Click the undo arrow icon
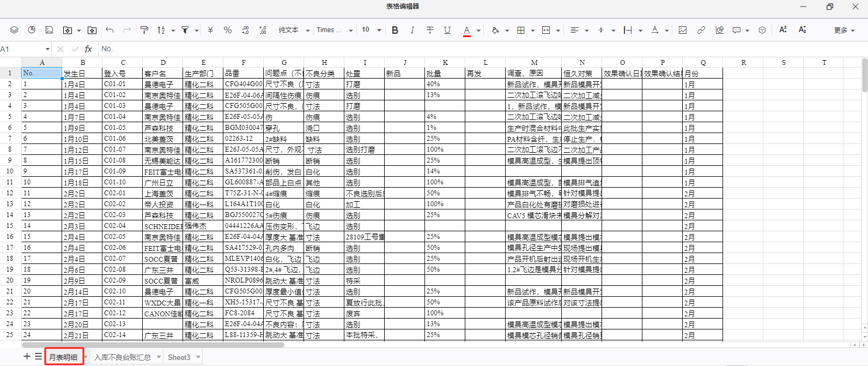This screenshot has height=366, width=868. [110, 30]
